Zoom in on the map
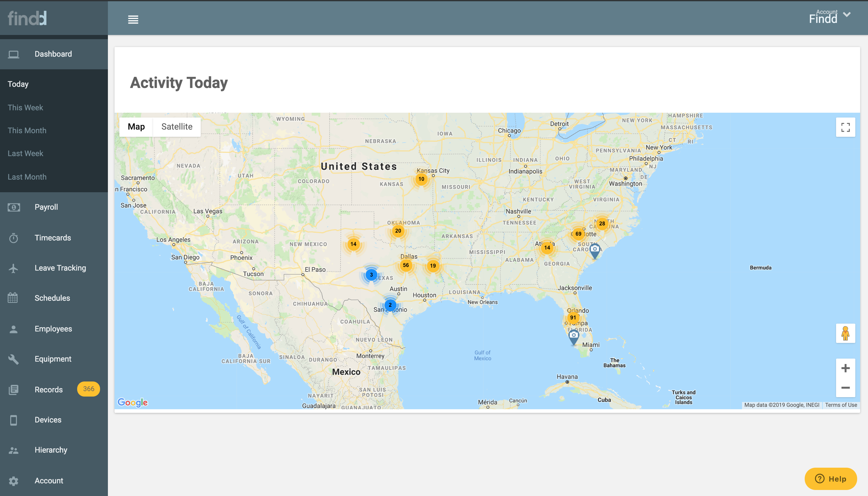The height and width of the screenshot is (496, 868). tap(845, 368)
